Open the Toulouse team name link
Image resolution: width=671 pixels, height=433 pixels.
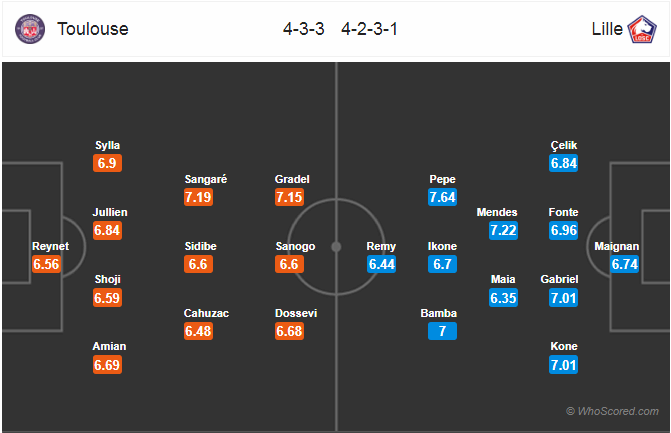pos(93,29)
